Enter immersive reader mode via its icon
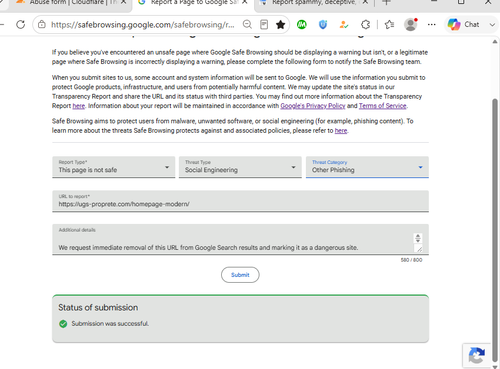Viewport: 500px width, 369px height. pos(264,25)
